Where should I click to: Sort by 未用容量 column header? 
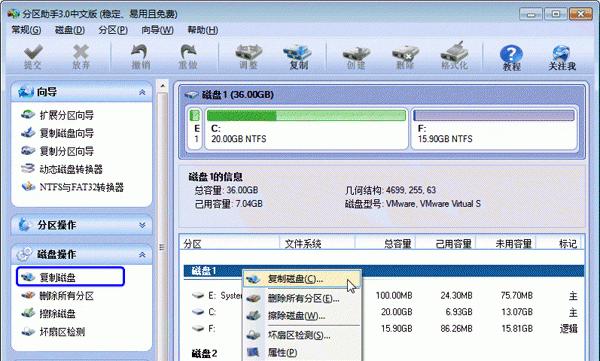pos(505,243)
